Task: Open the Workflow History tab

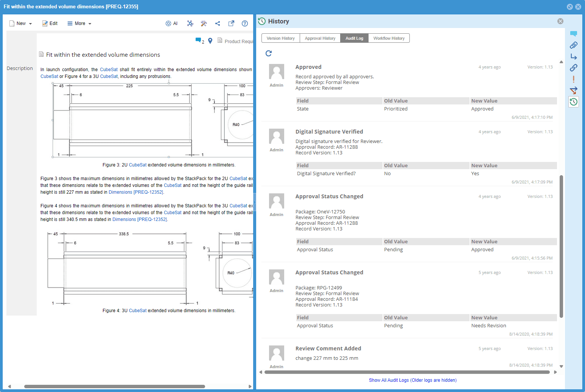Action: coord(389,38)
